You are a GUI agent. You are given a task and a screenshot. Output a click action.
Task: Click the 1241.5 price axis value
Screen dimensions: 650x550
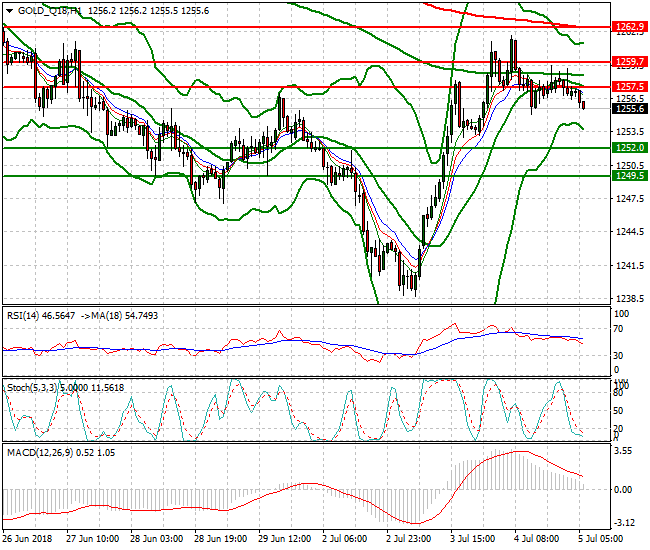click(630, 265)
